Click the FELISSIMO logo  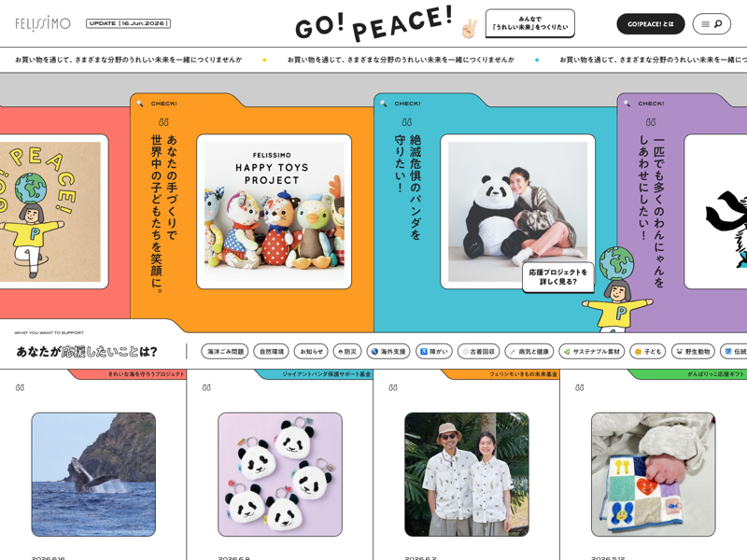43,23
